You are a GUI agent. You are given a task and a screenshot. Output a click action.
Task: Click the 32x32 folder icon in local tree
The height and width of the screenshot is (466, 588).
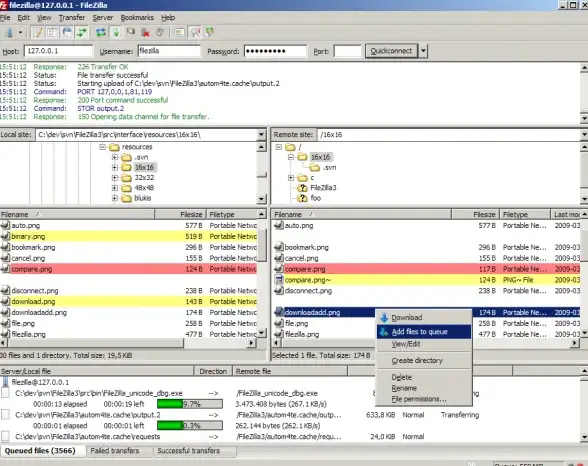(x=126, y=178)
